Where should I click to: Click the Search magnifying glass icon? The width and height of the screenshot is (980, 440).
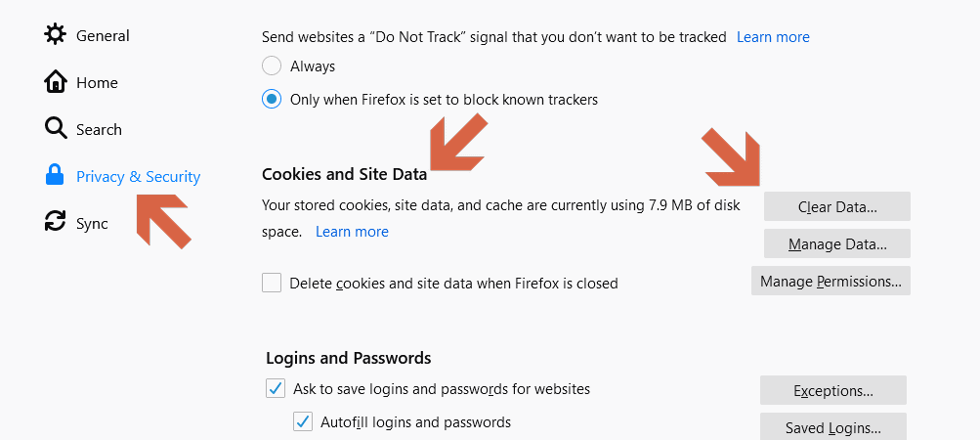click(56, 129)
